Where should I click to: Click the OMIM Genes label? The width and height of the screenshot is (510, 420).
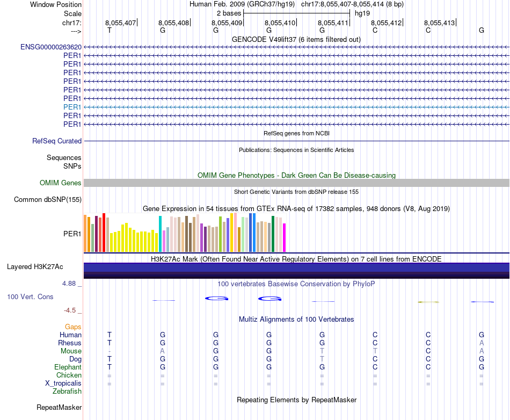coord(60,183)
